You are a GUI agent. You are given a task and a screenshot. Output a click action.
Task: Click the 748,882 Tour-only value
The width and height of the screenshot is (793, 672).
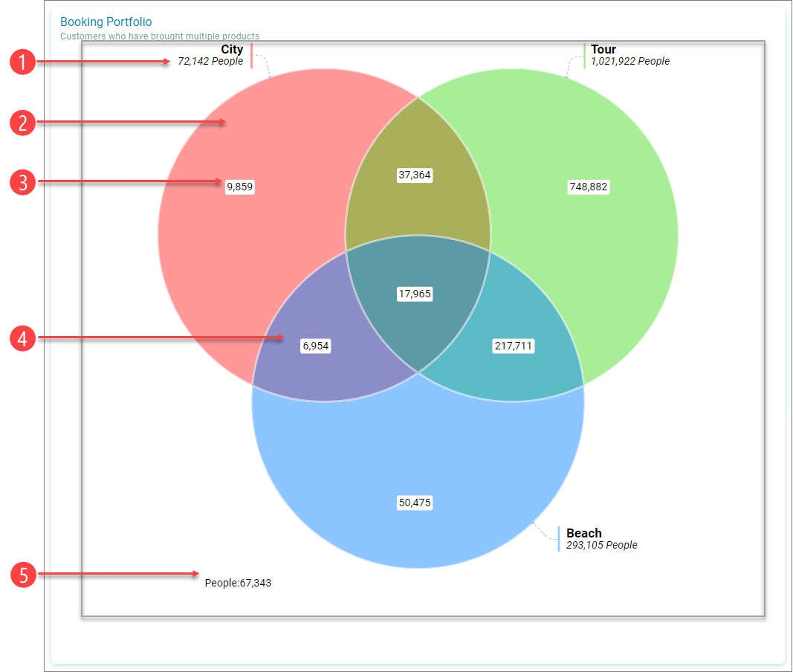(x=588, y=187)
